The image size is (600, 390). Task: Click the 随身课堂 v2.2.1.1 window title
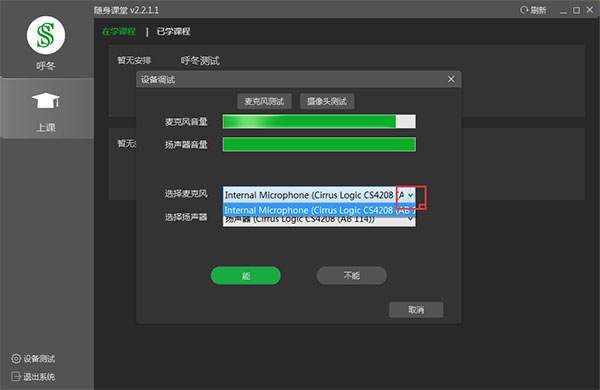pos(126,10)
